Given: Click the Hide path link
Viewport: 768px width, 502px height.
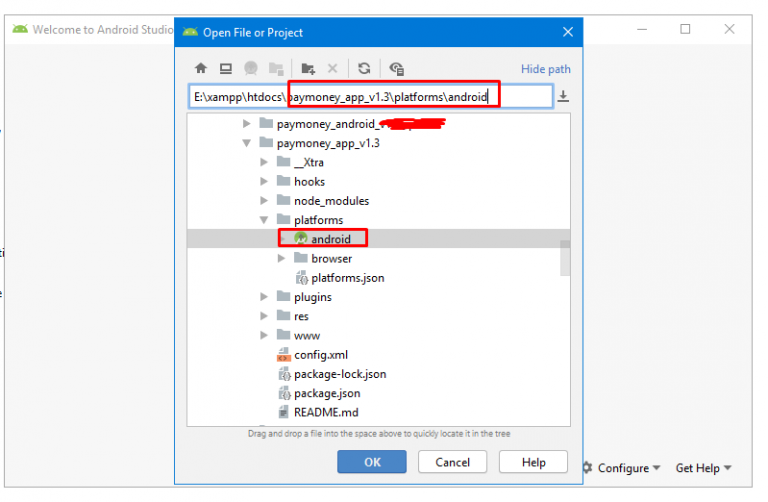Looking at the screenshot, I should 546,69.
